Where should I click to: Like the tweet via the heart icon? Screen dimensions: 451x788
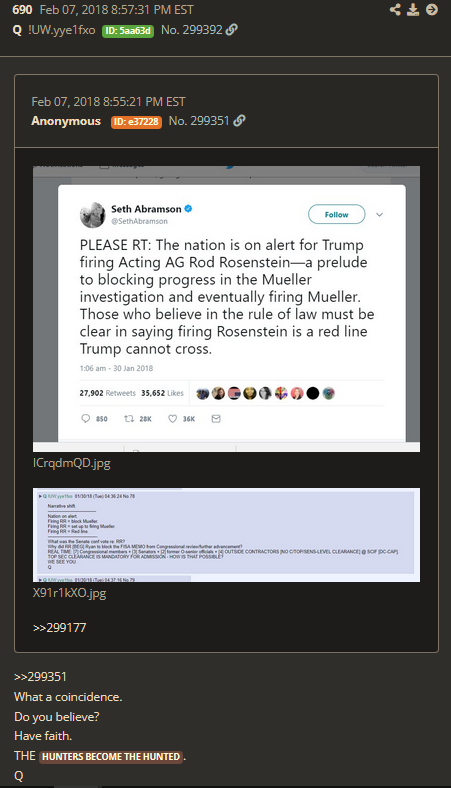172,419
